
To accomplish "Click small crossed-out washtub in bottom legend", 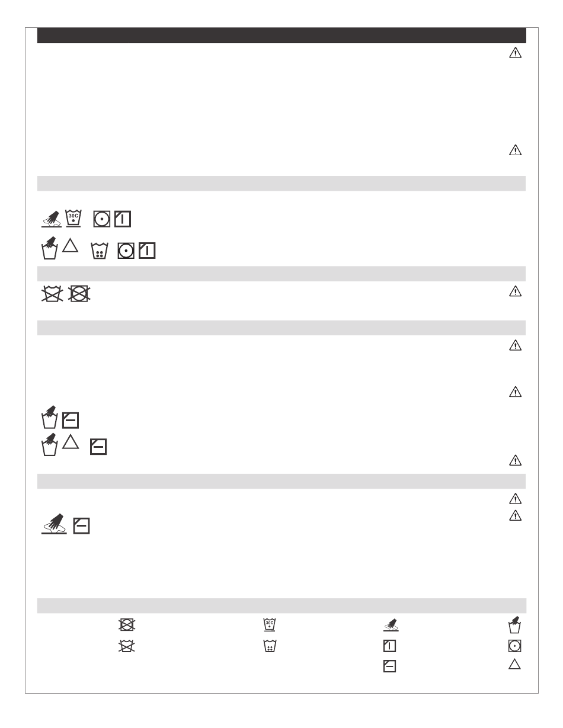I will pos(126,646).
